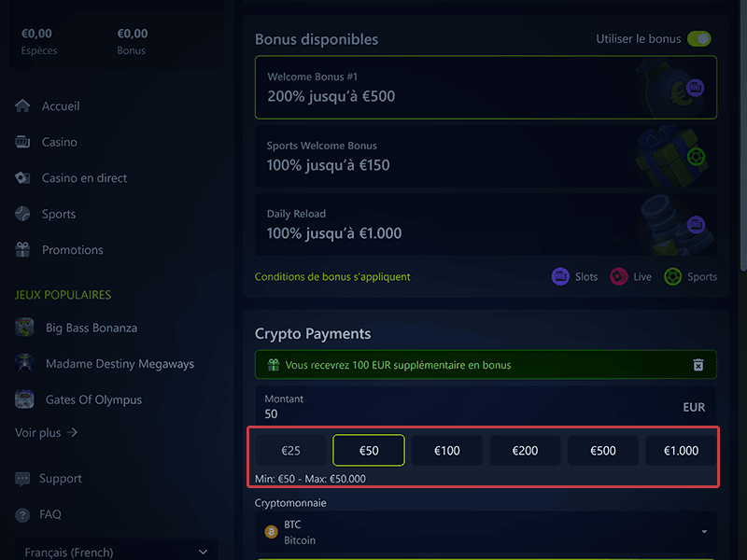Screen dimensions: 747x560
Task: Click the Promotions gift icon
Action: click(x=23, y=250)
